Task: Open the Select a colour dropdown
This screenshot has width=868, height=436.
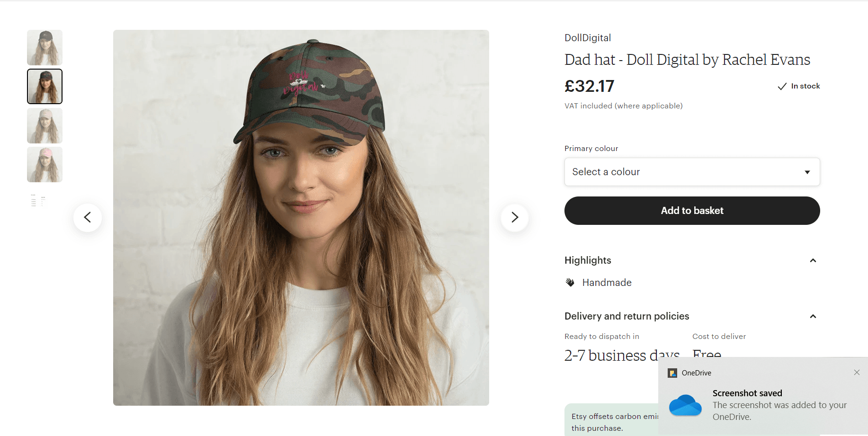Action: 692,172
